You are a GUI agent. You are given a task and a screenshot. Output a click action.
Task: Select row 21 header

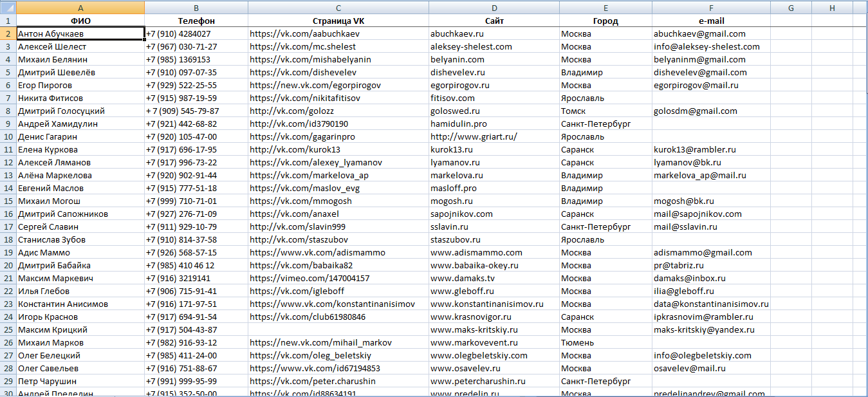coord(8,278)
